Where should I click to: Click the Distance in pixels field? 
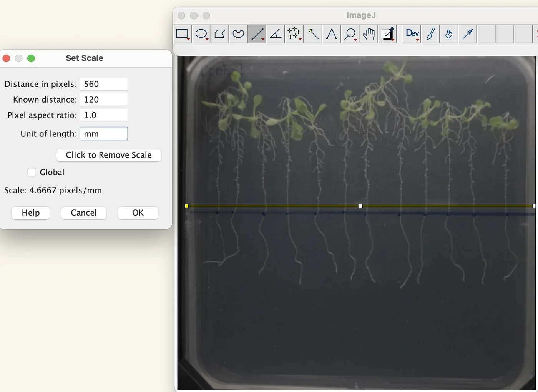click(x=104, y=84)
